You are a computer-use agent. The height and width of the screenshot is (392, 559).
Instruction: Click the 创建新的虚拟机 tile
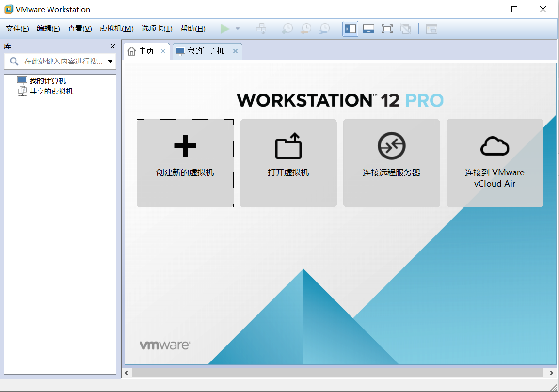point(185,163)
